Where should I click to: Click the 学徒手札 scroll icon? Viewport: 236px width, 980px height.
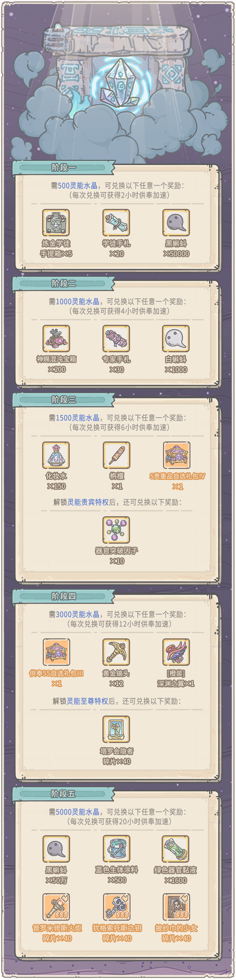(x=116, y=223)
